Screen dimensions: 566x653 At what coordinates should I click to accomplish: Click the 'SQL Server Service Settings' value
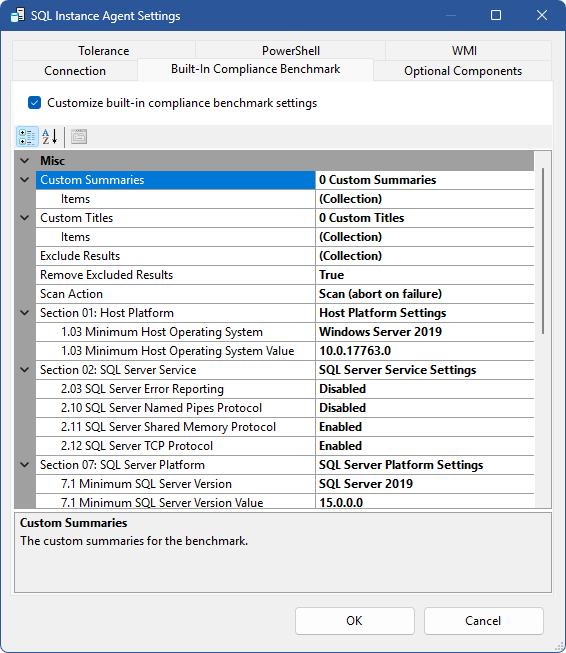click(x=425, y=370)
